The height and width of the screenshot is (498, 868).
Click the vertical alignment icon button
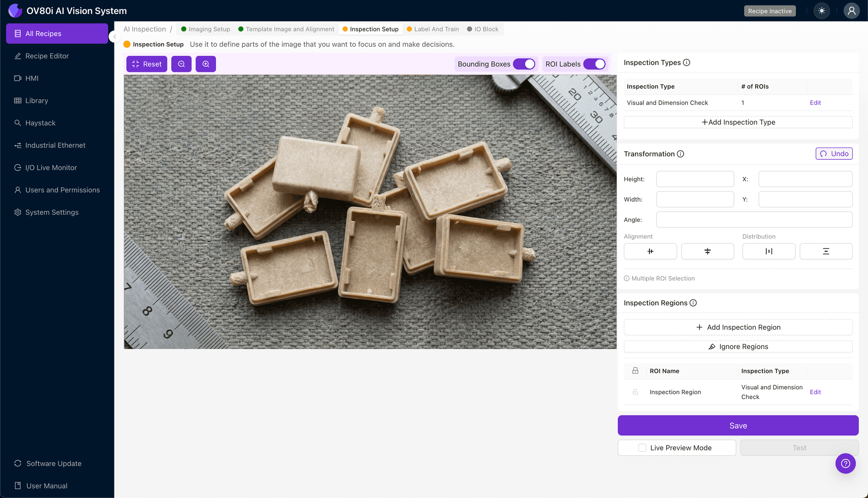(650, 251)
